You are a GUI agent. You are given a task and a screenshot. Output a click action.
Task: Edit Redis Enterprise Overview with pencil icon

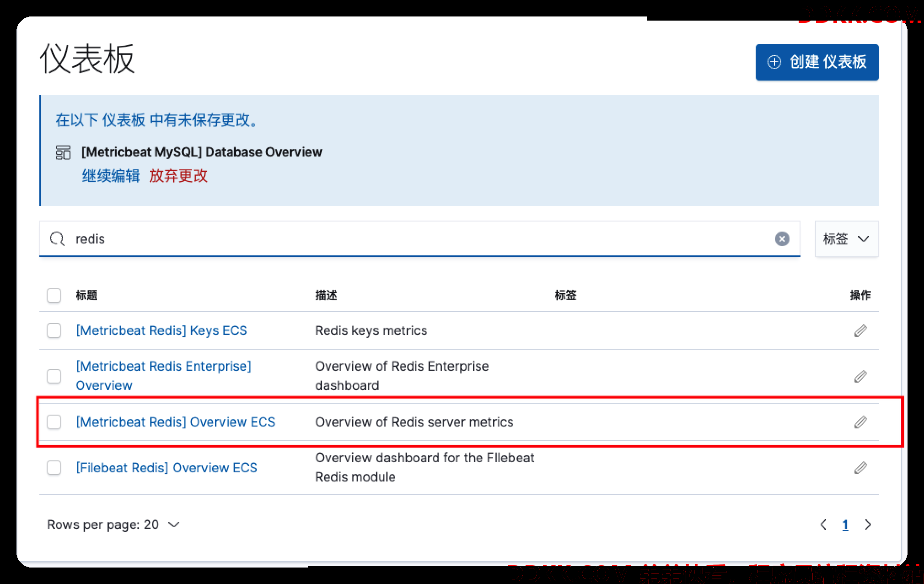(x=860, y=376)
